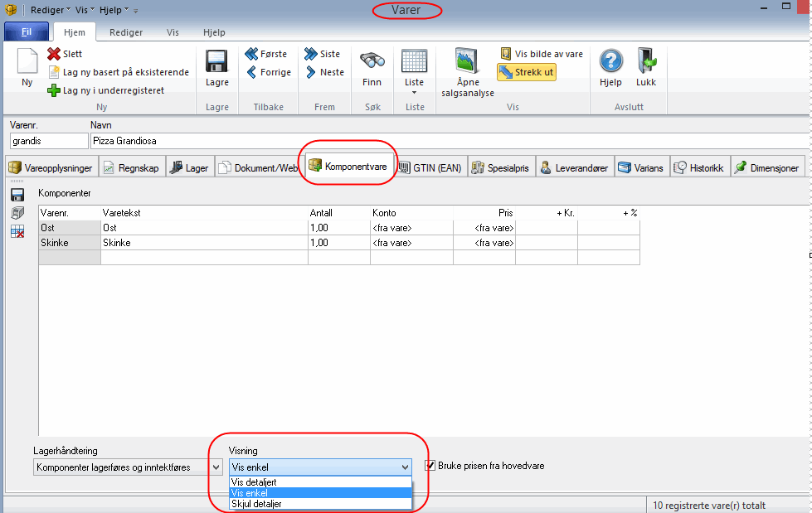This screenshot has width=812, height=513.
Task: Open the Liste dropdown arrow
Action: pos(414,92)
